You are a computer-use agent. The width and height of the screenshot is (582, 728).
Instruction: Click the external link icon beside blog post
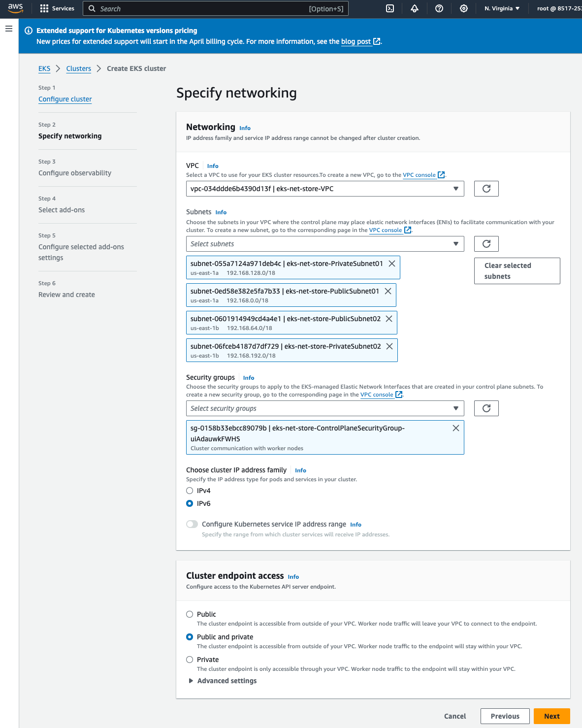pyautogui.click(x=377, y=41)
